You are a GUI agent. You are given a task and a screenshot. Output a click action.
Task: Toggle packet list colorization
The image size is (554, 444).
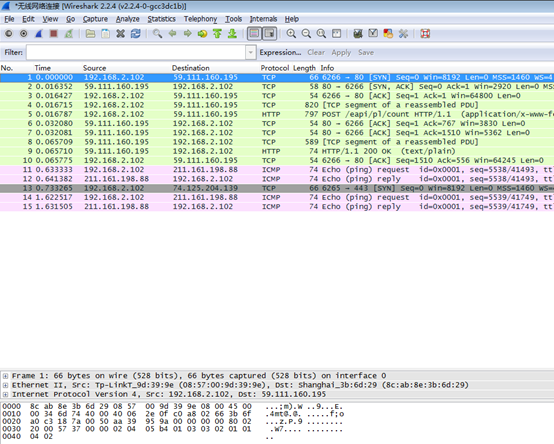tap(254, 34)
